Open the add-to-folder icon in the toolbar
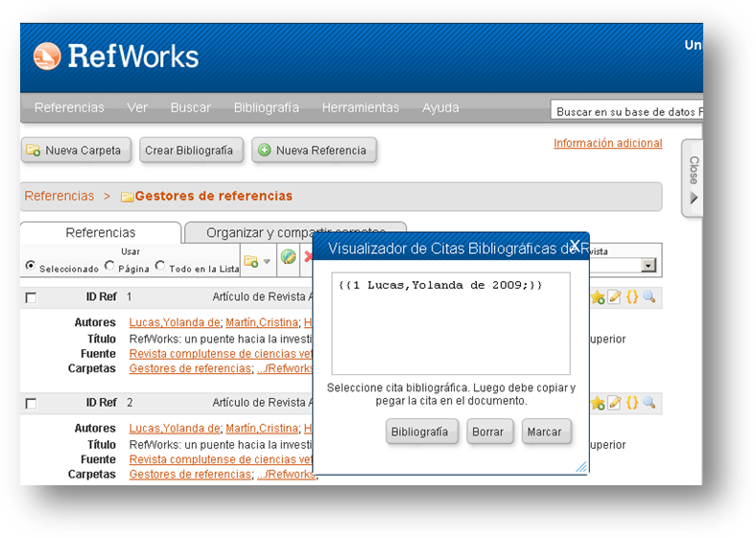Viewport: 756px width, 538px height. click(250, 261)
